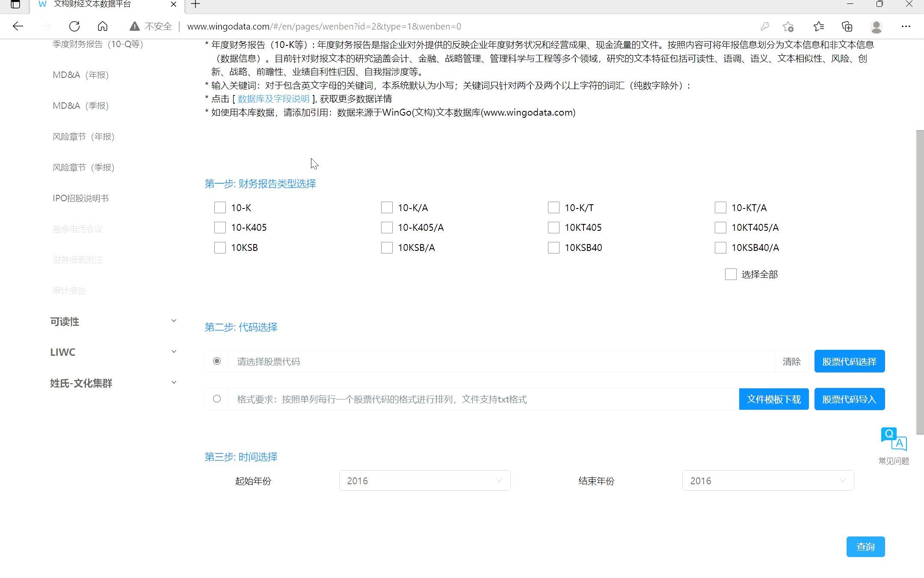Check the 10KSB40 checkbox
924x578 pixels.
tap(554, 247)
